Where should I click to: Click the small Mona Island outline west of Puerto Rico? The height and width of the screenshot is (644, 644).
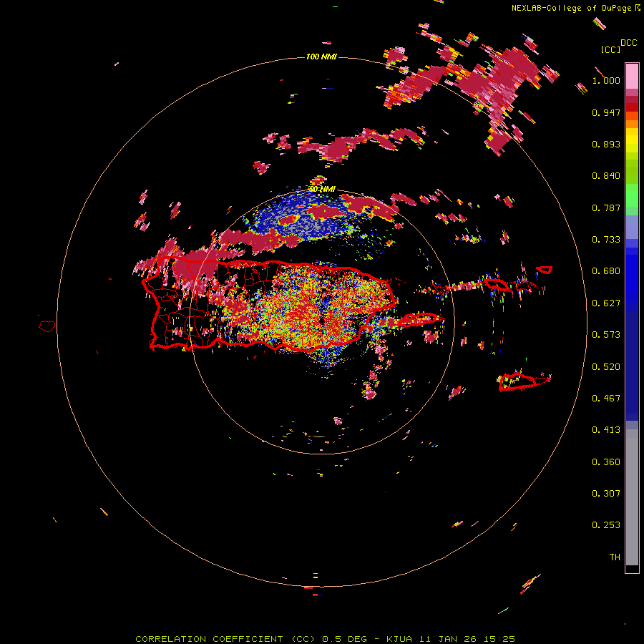47,326
